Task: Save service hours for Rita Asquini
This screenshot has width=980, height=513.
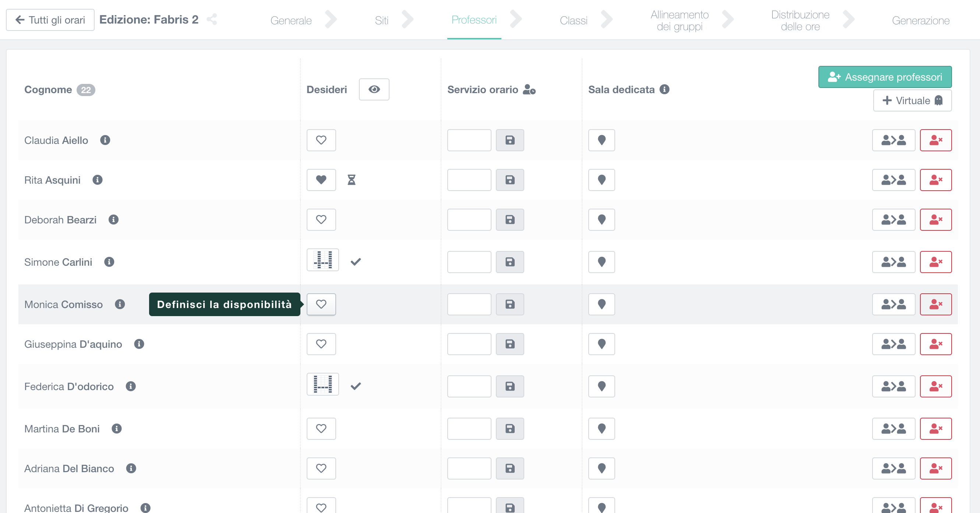Action: click(510, 180)
